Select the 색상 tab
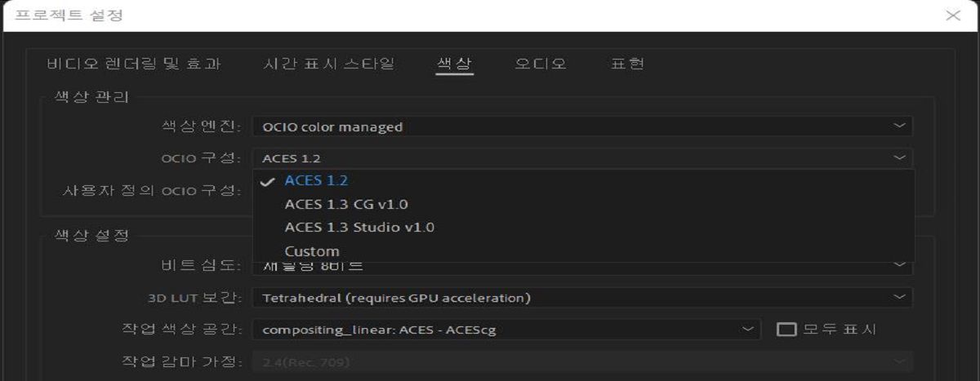The height and width of the screenshot is (381, 980). (x=455, y=64)
